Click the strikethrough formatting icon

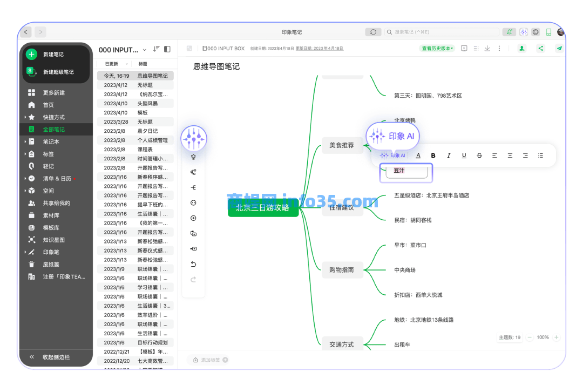[x=479, y=156]
